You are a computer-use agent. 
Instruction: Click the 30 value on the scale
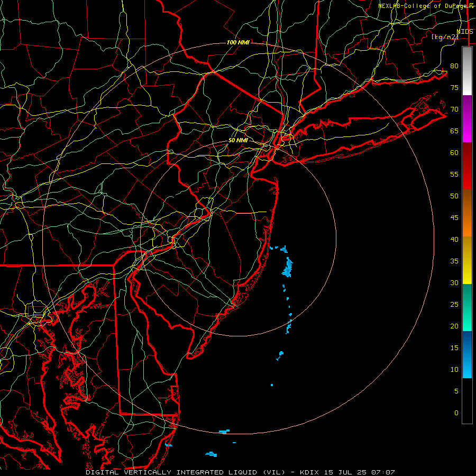click(454, 282)
